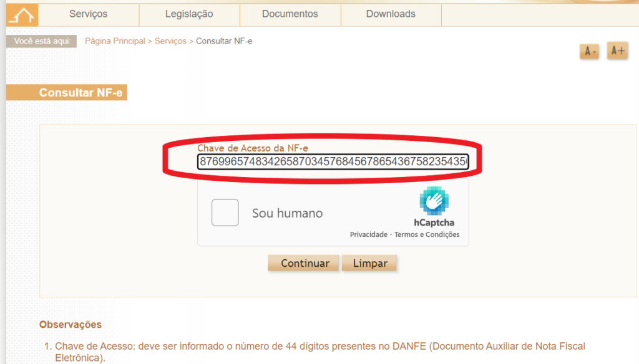Increase font size with A+ button
Viewport: 639px width, 364px height.
coord(617,50)
